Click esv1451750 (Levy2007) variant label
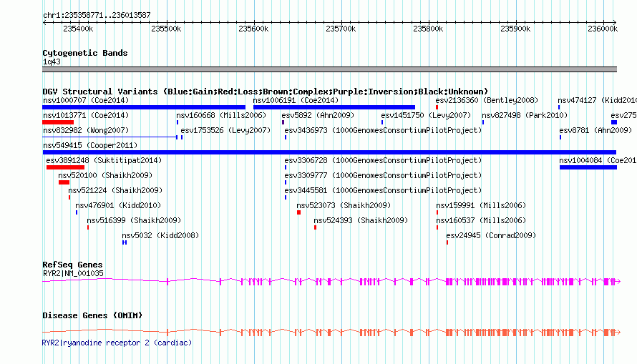 426,115
